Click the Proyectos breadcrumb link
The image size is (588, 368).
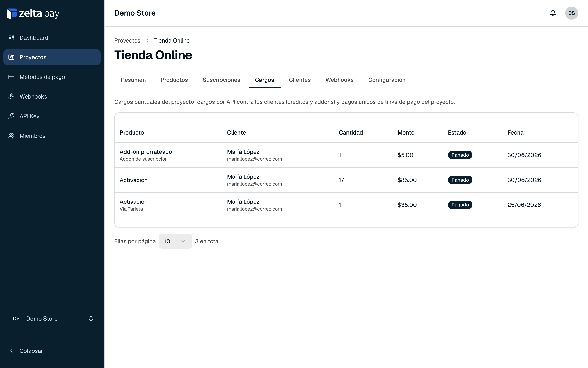pyautogui.click(x=127, y=41)
